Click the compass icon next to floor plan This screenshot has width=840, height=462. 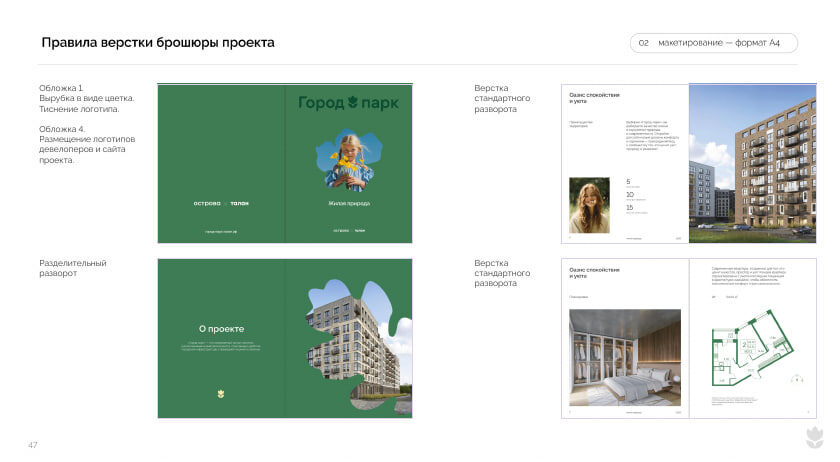[x=797, y=379]
